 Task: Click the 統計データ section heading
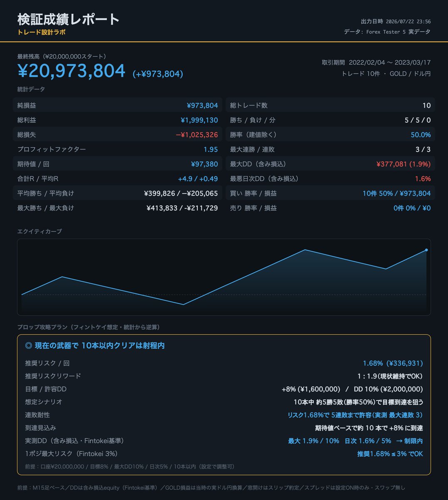[31, 89]
